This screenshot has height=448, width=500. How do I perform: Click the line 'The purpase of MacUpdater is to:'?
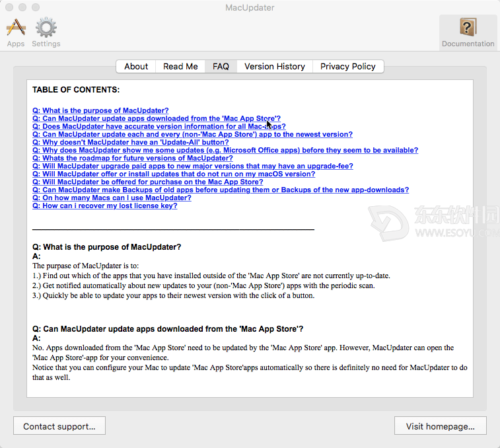[85, 266]
